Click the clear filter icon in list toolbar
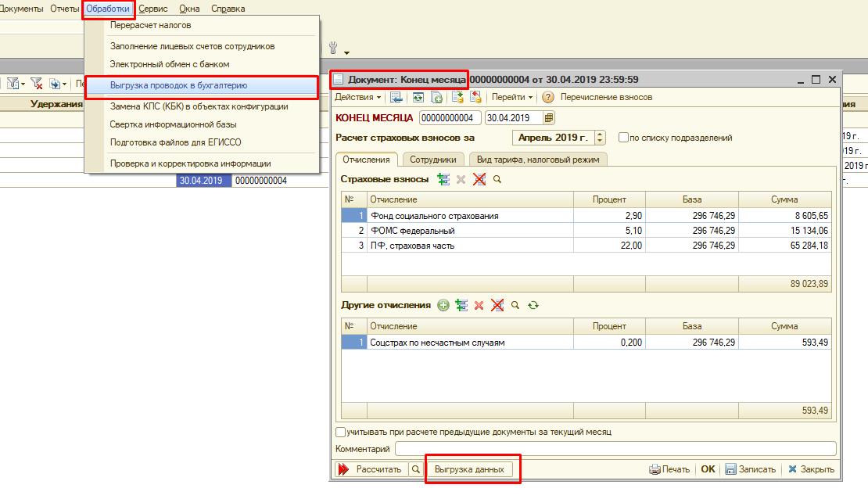The width and height of the screenshot is (868, 499). point(36,84)
